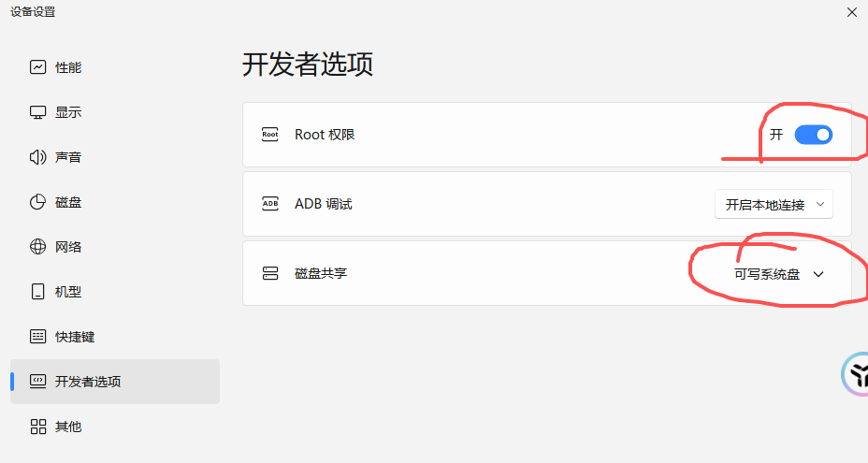Click the 其他 grid icon
This screenshot has height=463, width=868.
point(37,427)
